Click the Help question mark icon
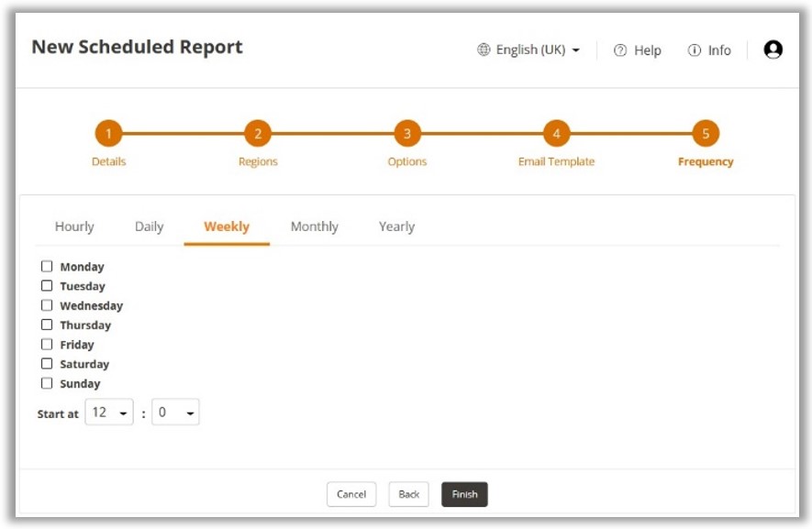Screen dimensions: 812x529 (620, 50)
